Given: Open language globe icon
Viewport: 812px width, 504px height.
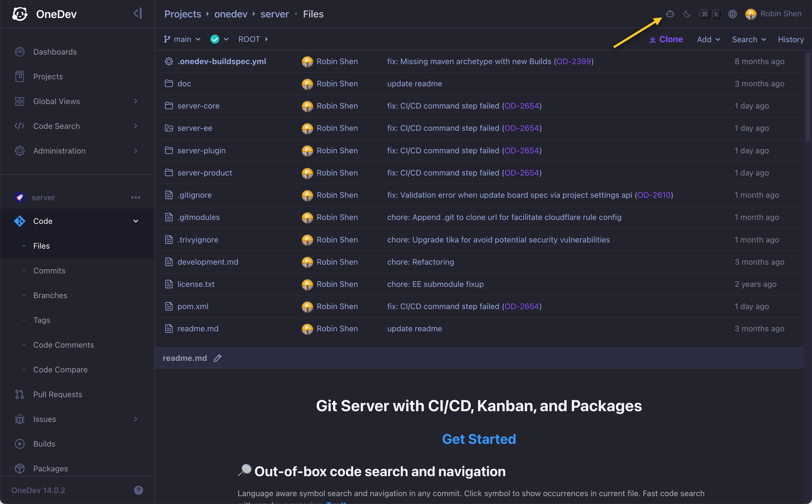Looking at the screenshot, I should point(732,14).
